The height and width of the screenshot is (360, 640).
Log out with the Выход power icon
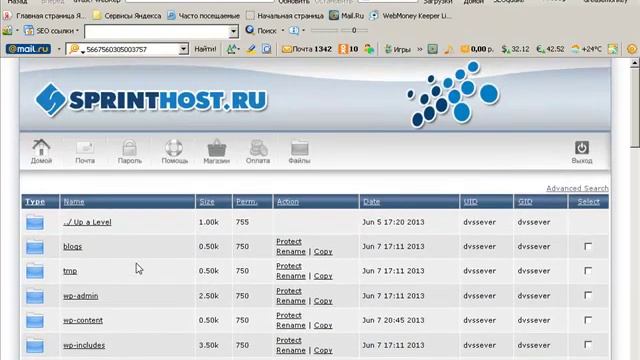pos(582,151)
